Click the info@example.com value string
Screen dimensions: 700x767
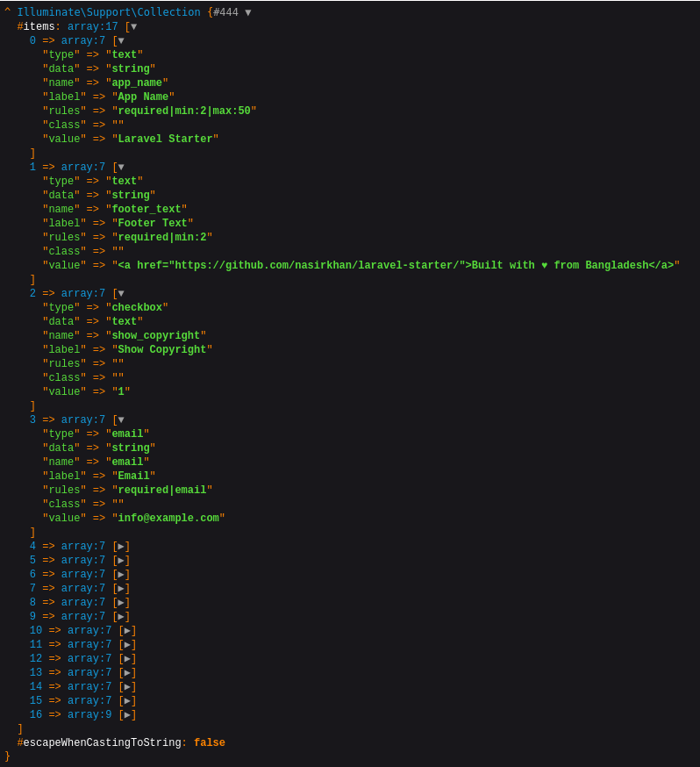click(x=168, y=519)
